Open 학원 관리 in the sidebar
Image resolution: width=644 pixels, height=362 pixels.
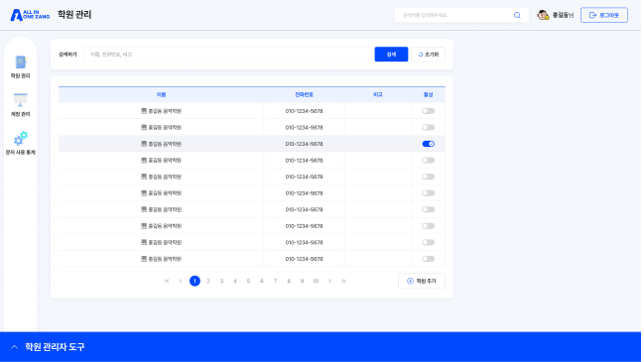(x=20, y=66)
